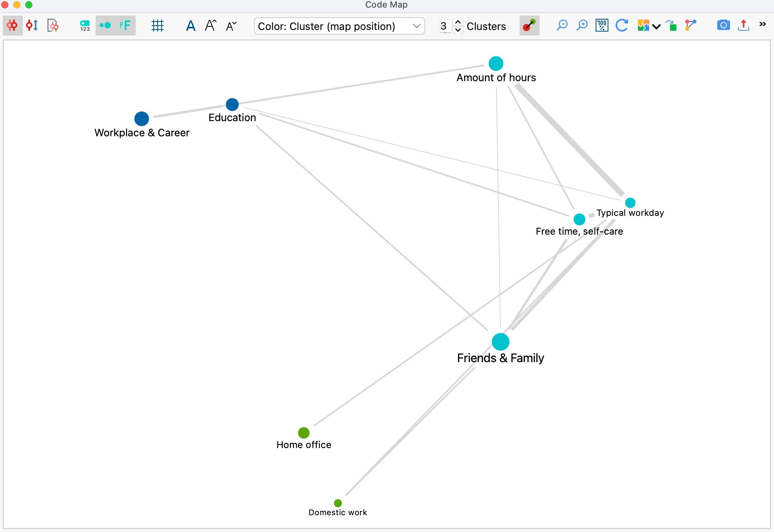Open the Color: Cluster (map position) dropdown

point(339,26)
